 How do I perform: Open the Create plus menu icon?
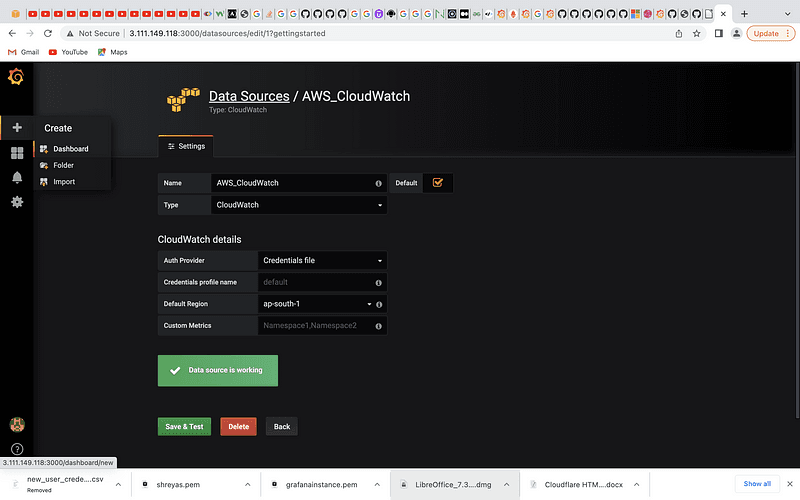[17, 128]
